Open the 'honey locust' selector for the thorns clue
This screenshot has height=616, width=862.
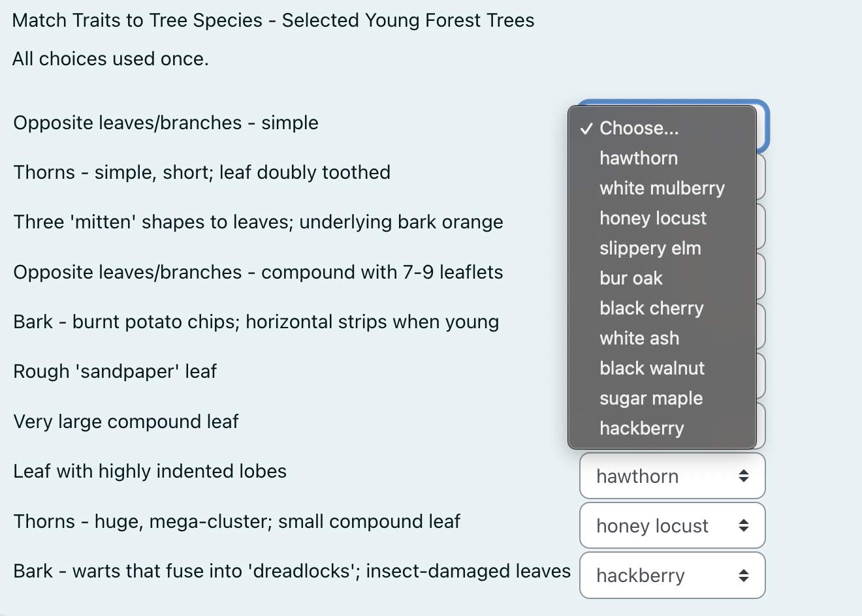(x=672, y=525)
